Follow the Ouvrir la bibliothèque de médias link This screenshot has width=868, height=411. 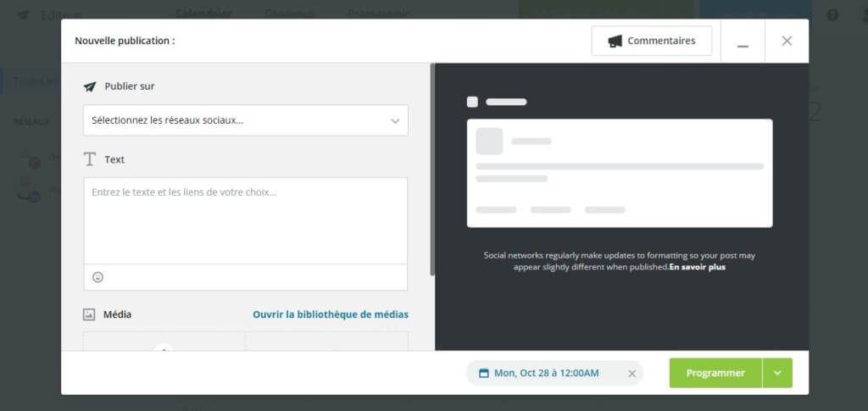coord(330,314)
